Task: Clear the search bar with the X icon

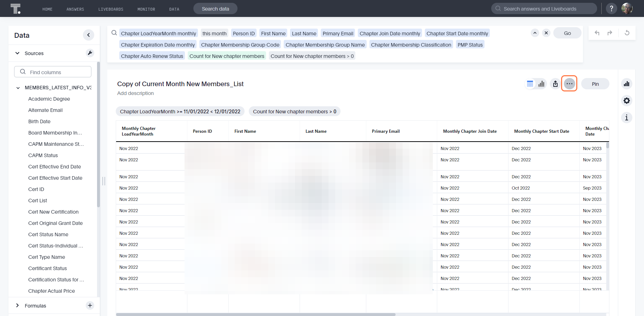Action: [x=546, y=33]
